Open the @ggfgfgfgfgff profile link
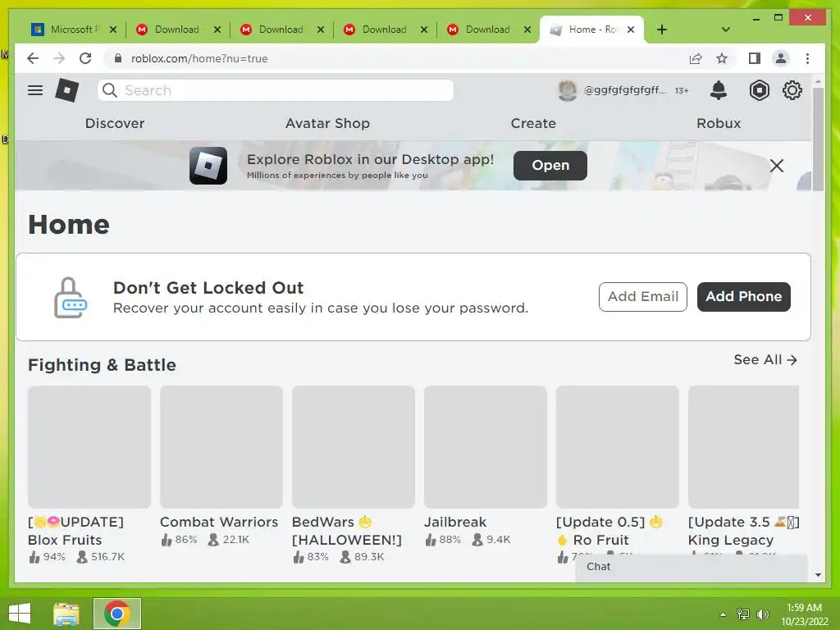This screenshot has width=840, height=630. (x=625, y=90)
